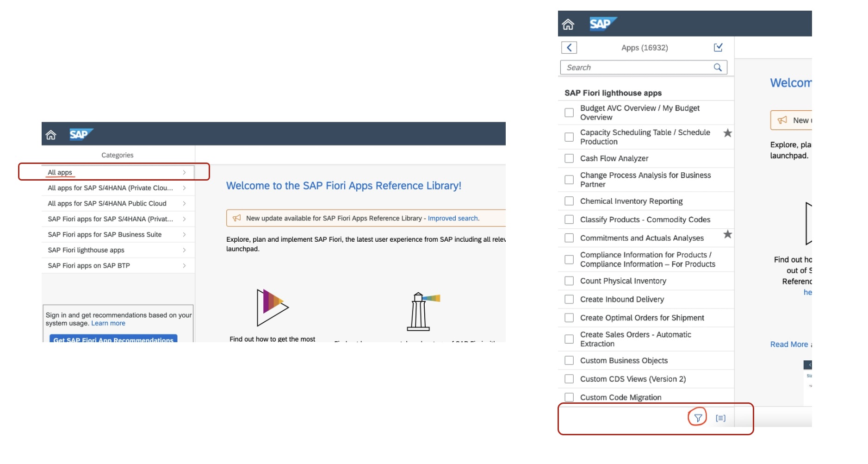Open SAP Fiori apps for SAP Business Suite
Viewport: 868px width, 464px height.
click(x=118, y=234)
